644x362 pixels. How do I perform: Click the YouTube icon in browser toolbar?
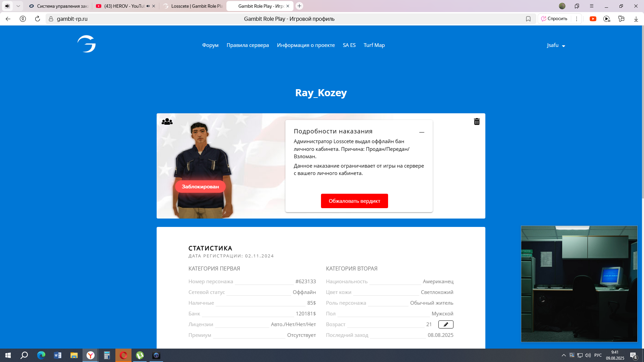click(593, 19)
